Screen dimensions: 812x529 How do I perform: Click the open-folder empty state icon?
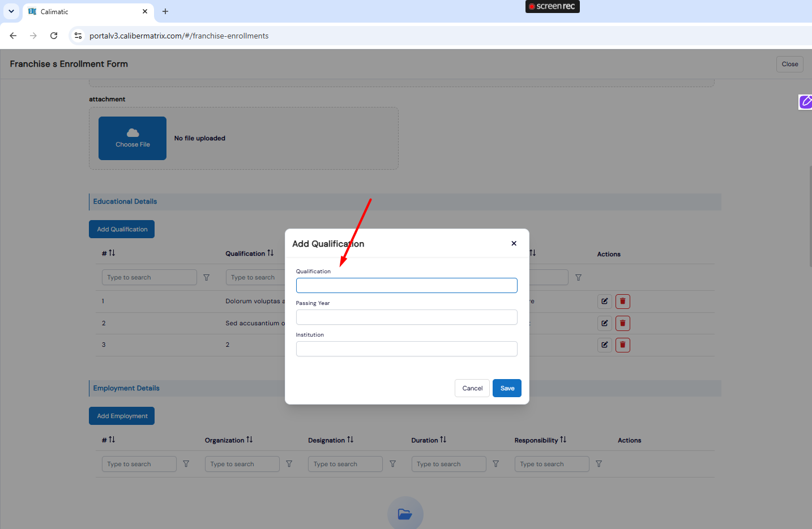(405, 514)
